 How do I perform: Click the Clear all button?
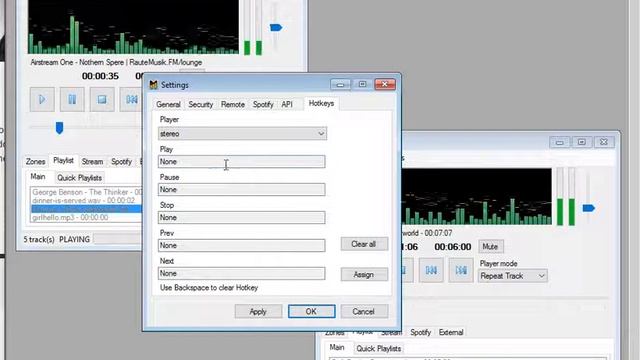[x=364, y=244]
